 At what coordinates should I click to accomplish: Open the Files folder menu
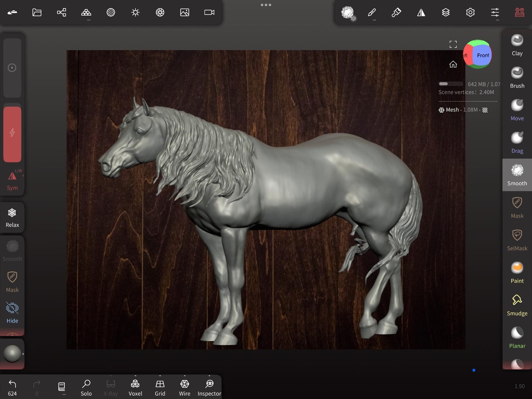(x=37, y=13)
